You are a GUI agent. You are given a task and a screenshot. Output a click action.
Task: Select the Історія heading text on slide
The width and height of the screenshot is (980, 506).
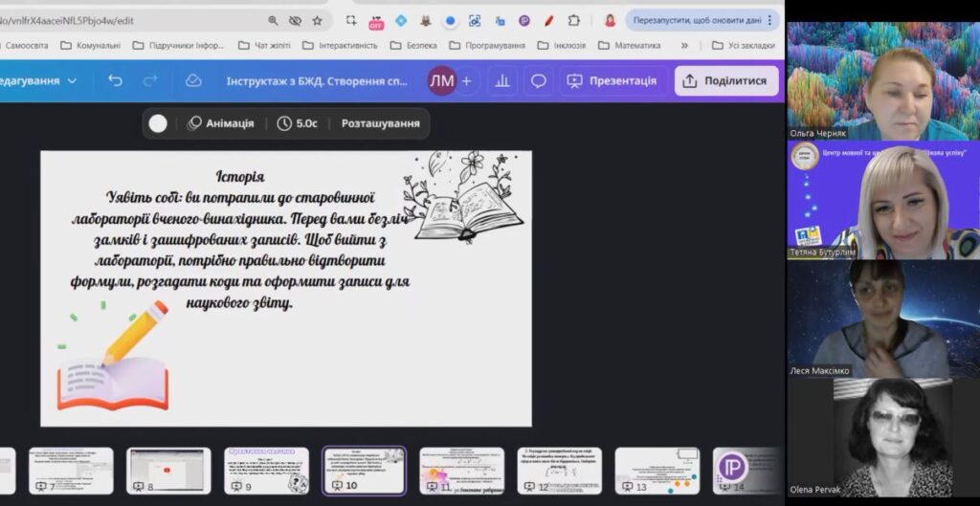240,177
